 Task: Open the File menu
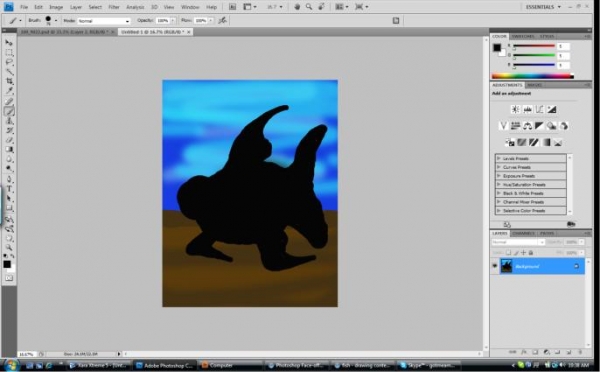[x=24, y=7]
